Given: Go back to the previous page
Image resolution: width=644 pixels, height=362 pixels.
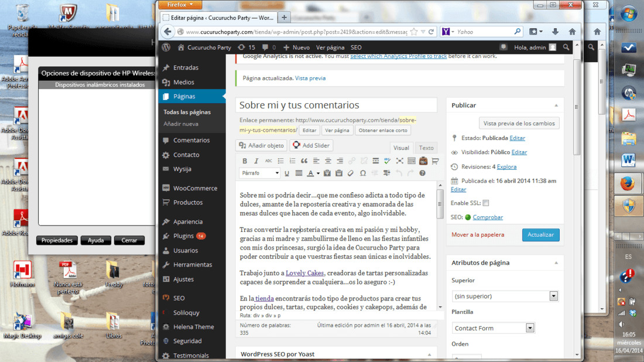Looking at the screenshot, I should coord(167,32).
